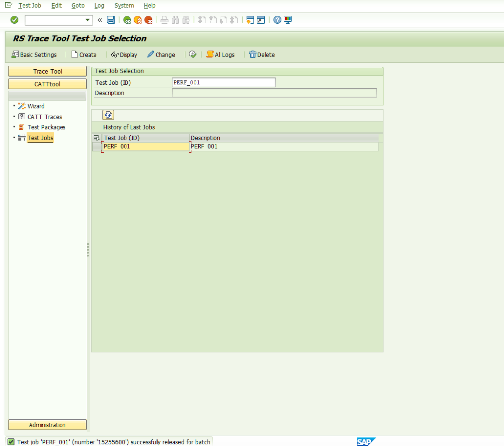Screen dimensions: 504x446
Task: Open SAP Help question mark icon
Action: pyautogui.click(x=277, y=20)
